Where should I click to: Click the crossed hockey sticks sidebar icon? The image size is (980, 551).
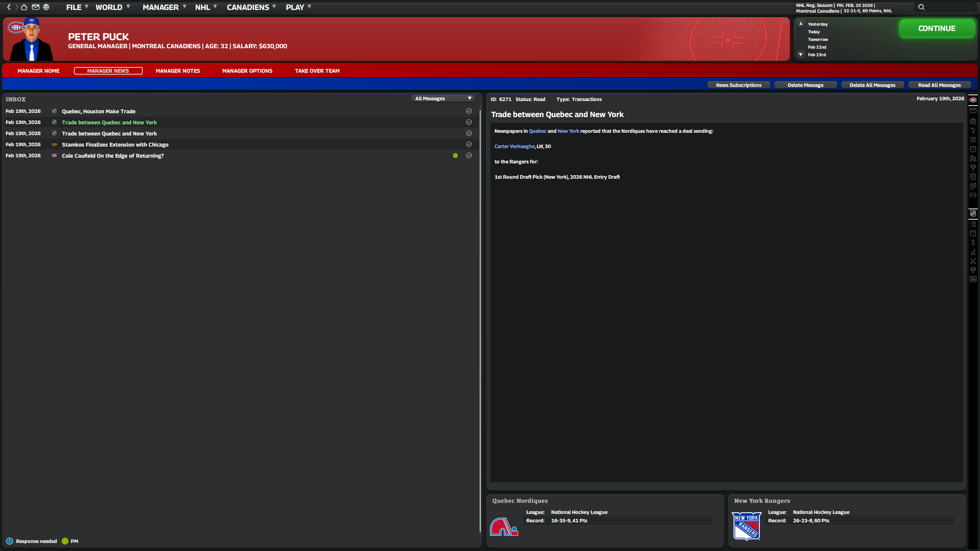point(973,261)
